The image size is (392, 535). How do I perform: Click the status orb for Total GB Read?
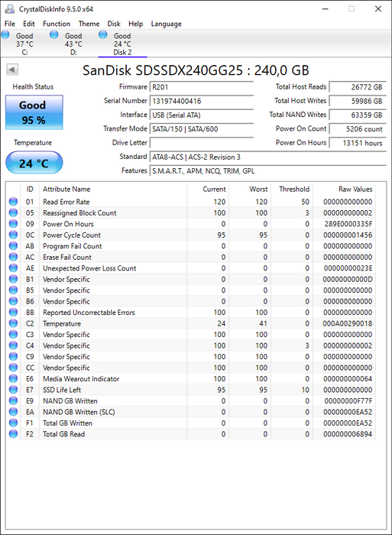13,434
